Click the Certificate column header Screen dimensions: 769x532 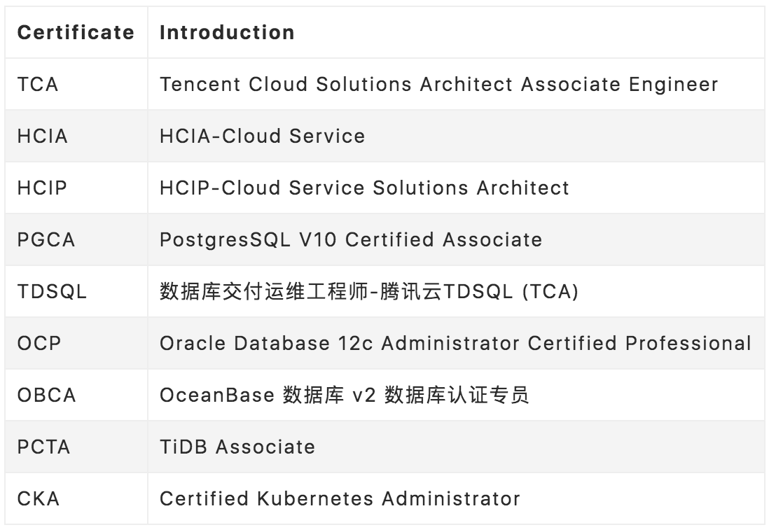(x=76, y=33)
